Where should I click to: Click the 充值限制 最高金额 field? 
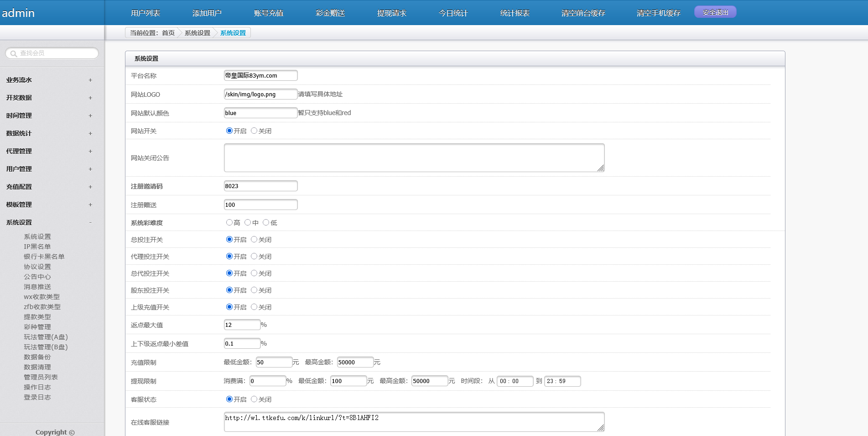(x=355, y=362)
